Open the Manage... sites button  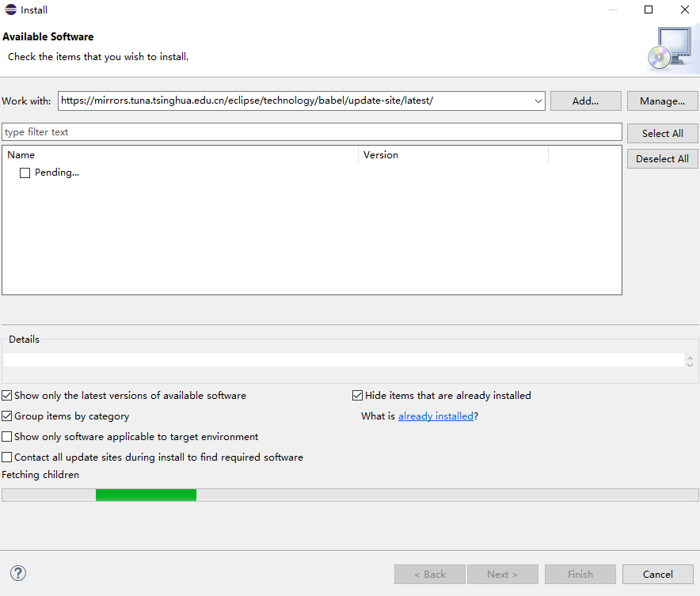662,101
